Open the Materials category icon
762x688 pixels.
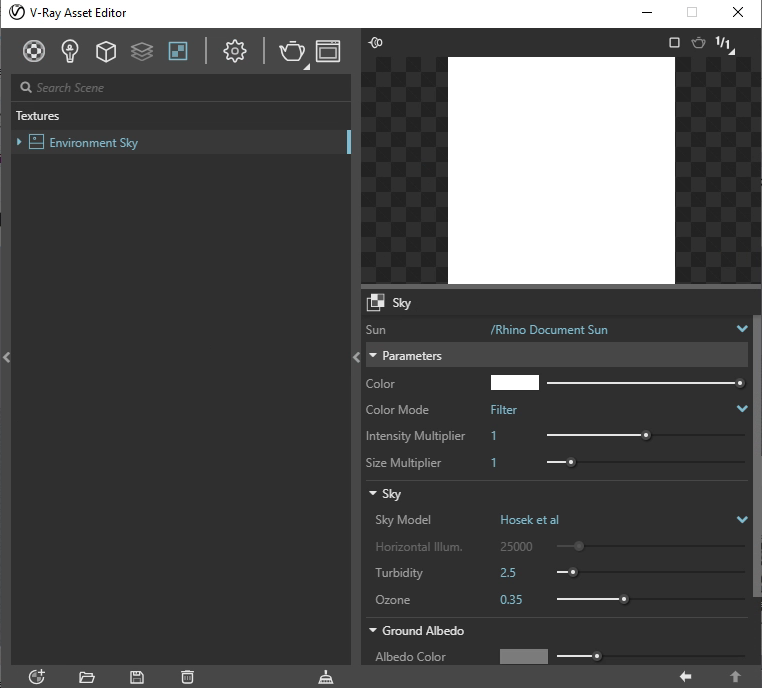34,51
